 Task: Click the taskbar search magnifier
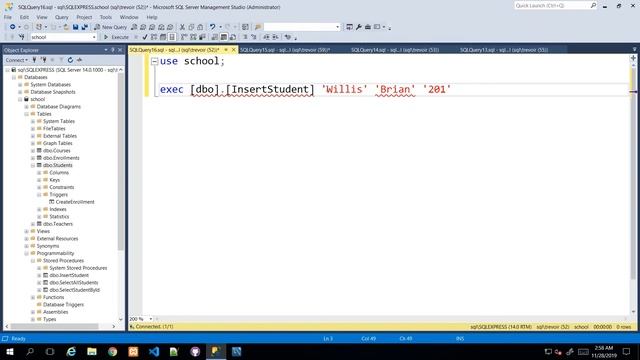coord(30,351)
